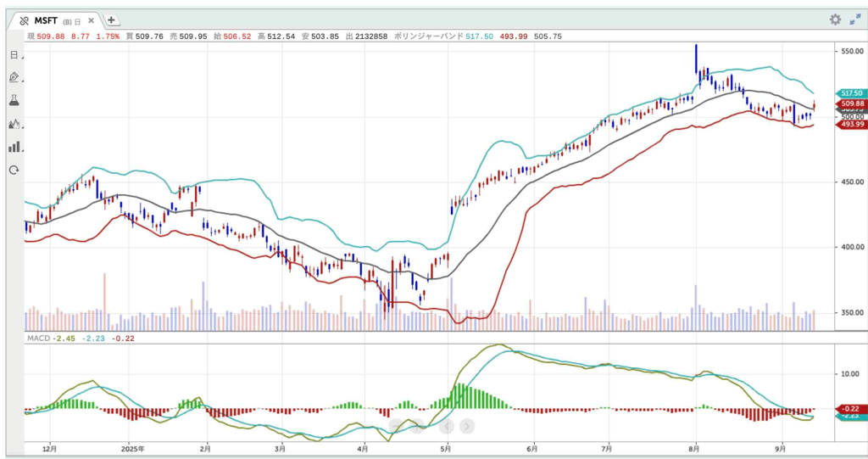Click the circular refresh arrow icon
Viewport: 868px width, 459px height.
click(x=14, y=170)
